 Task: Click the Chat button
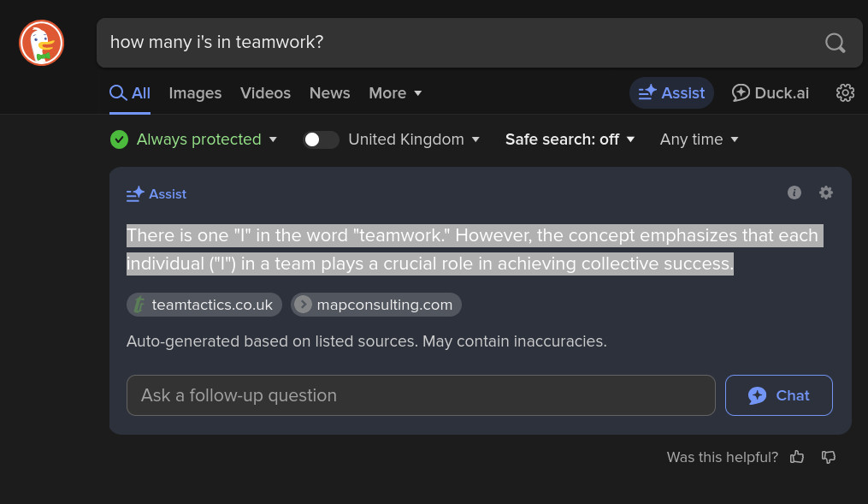coord(779,395)
